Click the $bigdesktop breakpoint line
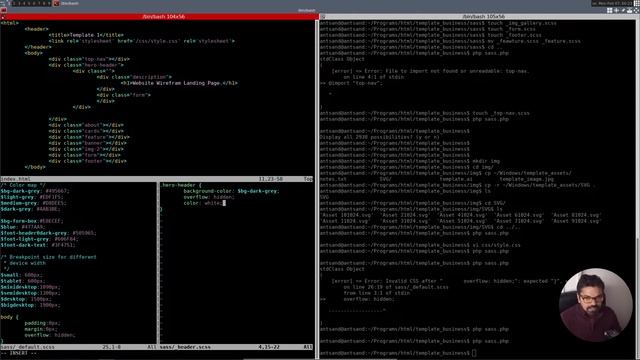The height and width of the screenshot is (360, 640). pyautogui.click(x=30, y=305)
